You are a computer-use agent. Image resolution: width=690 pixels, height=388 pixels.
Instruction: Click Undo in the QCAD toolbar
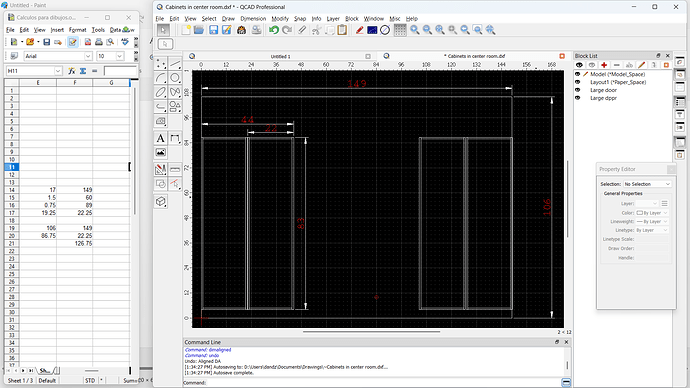pyautogui.click(x=274, y=30)
